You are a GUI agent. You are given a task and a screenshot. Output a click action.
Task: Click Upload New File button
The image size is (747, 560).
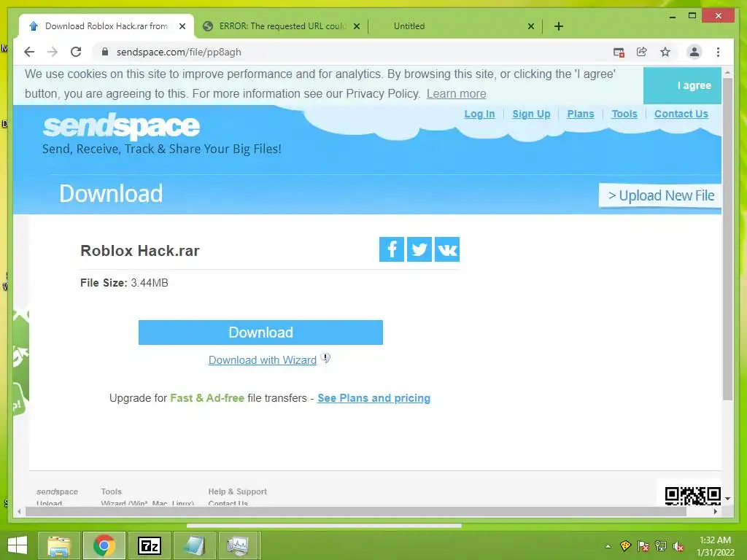660,195
